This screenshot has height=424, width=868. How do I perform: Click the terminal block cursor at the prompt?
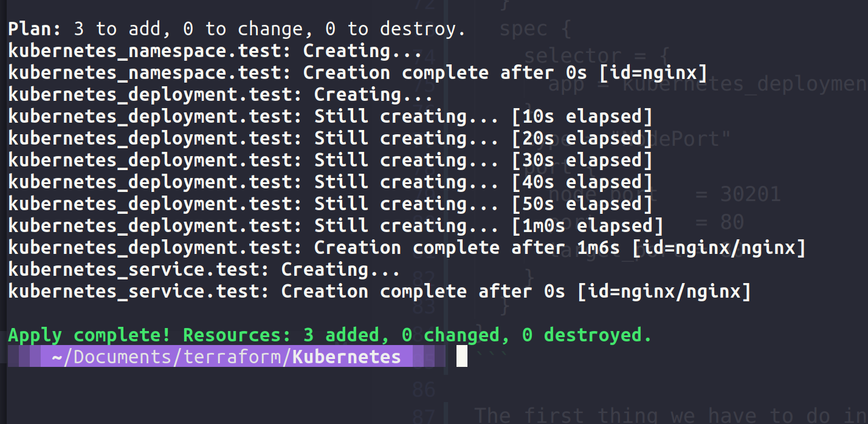pos(462,356)
